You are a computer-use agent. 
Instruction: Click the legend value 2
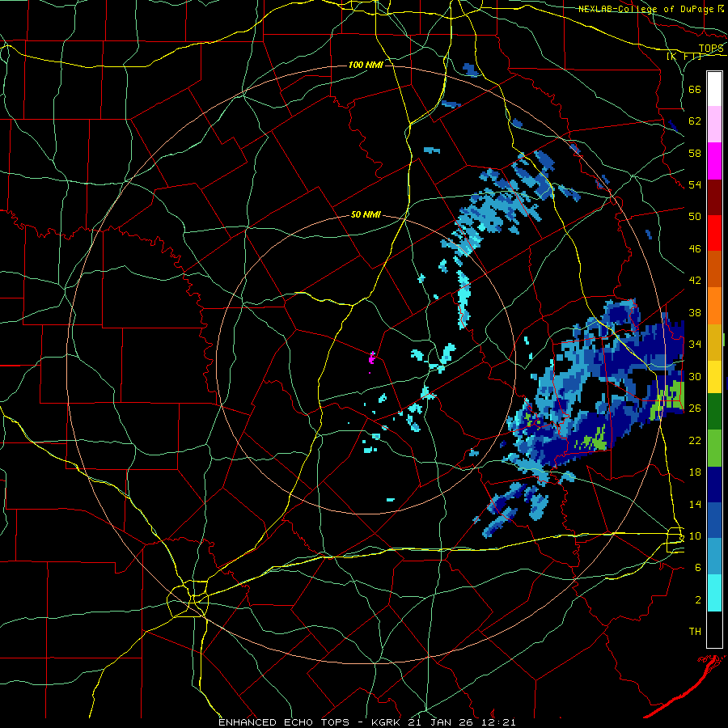(x=698, y=600)
